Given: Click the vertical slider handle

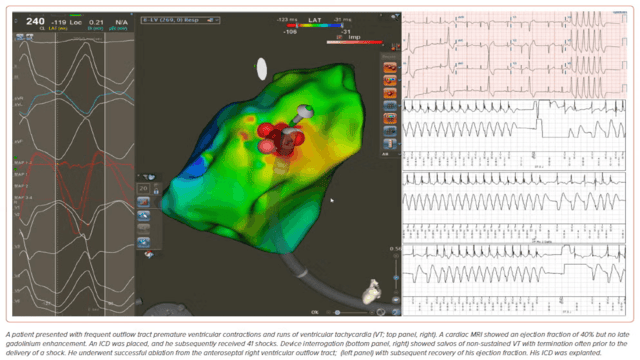Looking at the screenshot, I should (x=396, y=278).
